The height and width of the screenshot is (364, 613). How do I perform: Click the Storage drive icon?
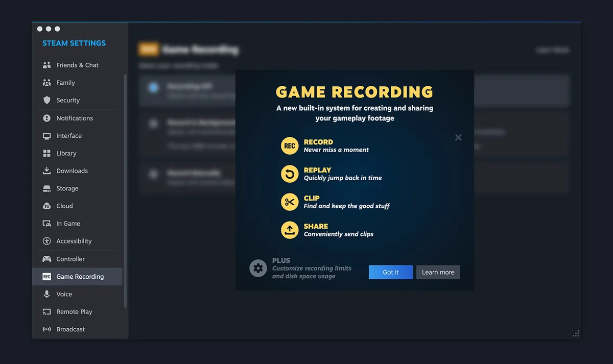point(46,188)
